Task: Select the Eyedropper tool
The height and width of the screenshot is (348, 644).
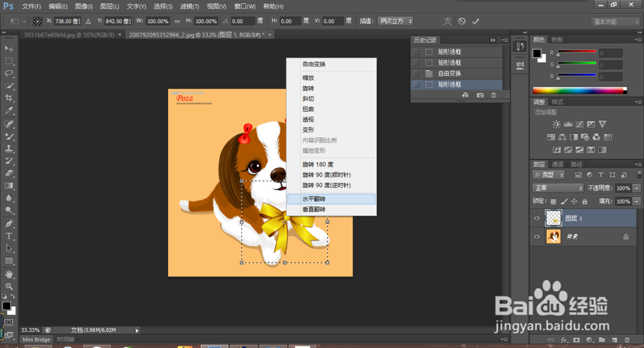Action: pyautogui.click(x=8, y=111)
